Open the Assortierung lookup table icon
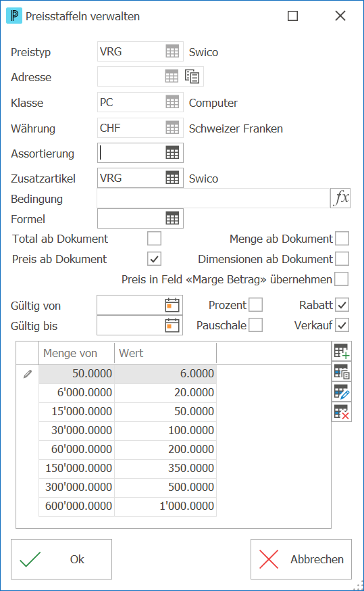The width and height of the screenshot is (364, 591). 172,153
